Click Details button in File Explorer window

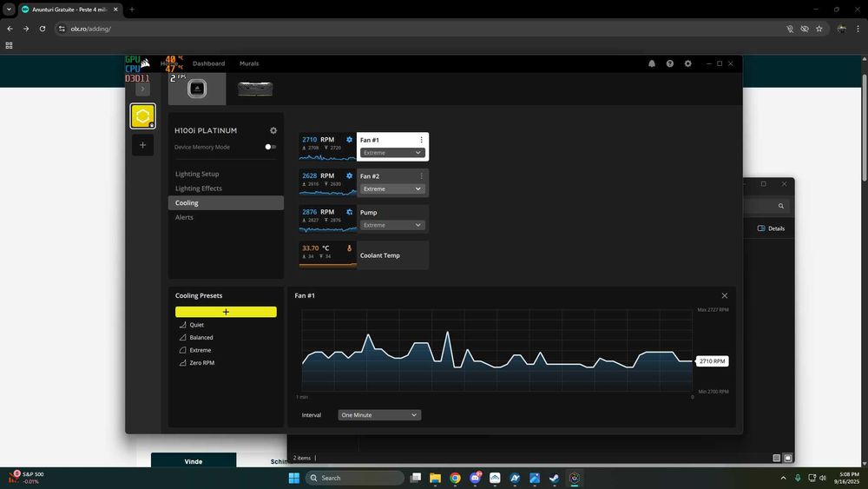point(771,228)
